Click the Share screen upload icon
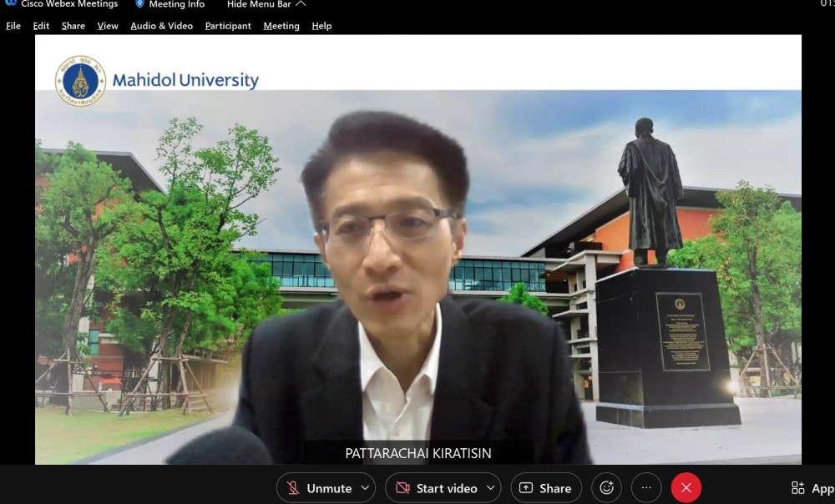Image resolution: width=835 pixels, height=504 pixels. pyautogui.click(x=526, y=488)
